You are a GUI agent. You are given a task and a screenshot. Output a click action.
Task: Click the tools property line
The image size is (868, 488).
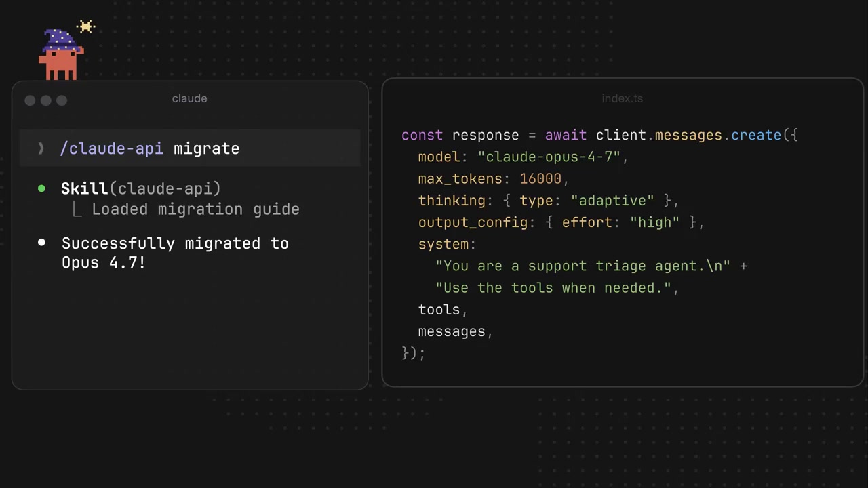[443, 310]
